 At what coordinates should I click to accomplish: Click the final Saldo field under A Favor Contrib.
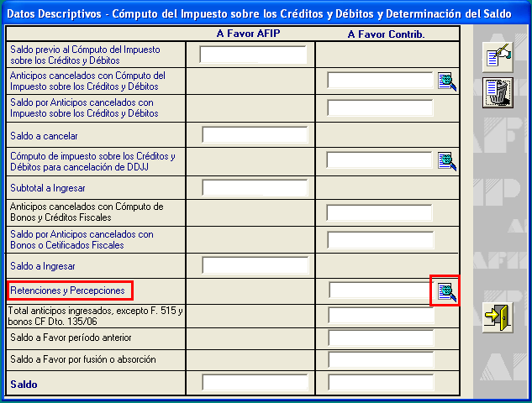click(x=381, y=383)
